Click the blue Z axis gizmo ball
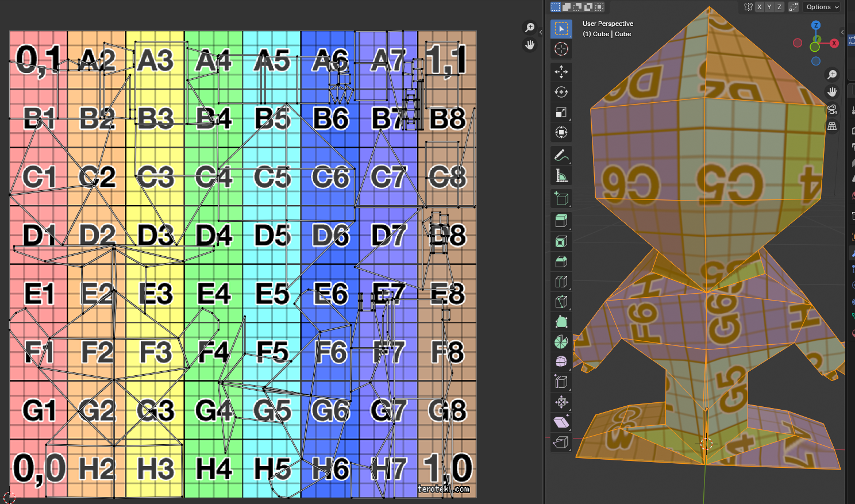Image resolution: width=855 pixels, height=504 pixels. coord(816,25)
